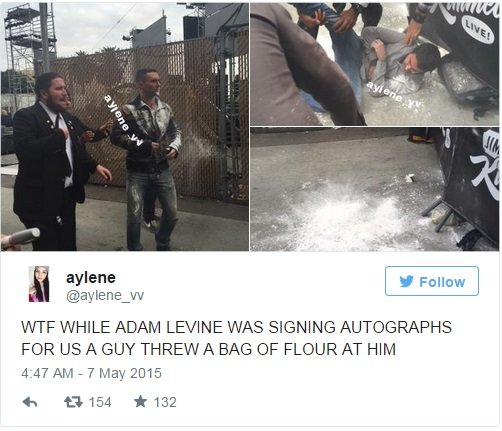View the 154 retweets count
The height and width of the screenshot is (431, 502).
coord(100,402)
